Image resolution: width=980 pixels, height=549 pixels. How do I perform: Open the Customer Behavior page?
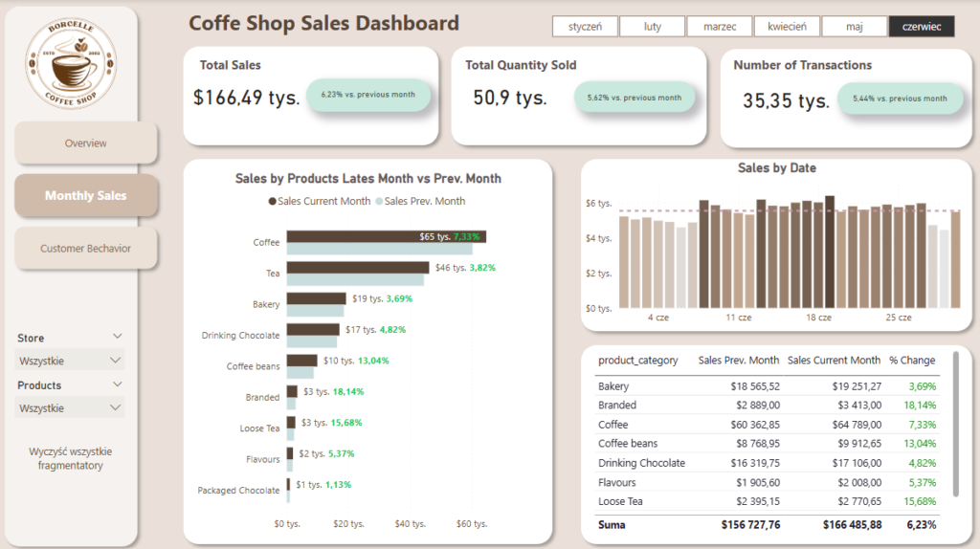pyautogui.click(x=85, y=249)
